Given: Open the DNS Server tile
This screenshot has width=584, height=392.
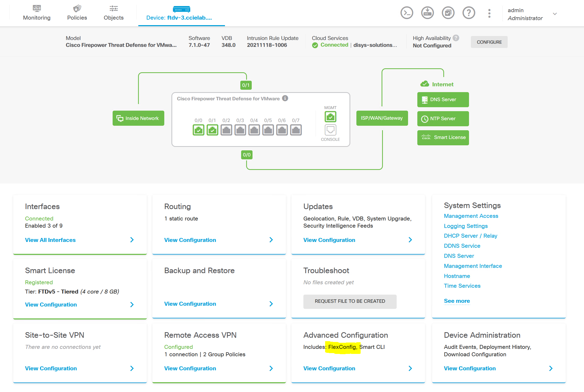Looking at the screenshot, I should pos(443,100).
